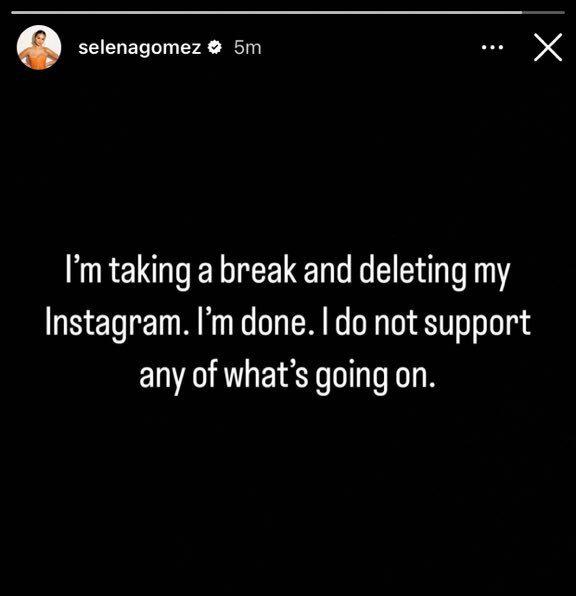
Task: Click the word "taking" in the first line
Action: (x=150, y=272)
